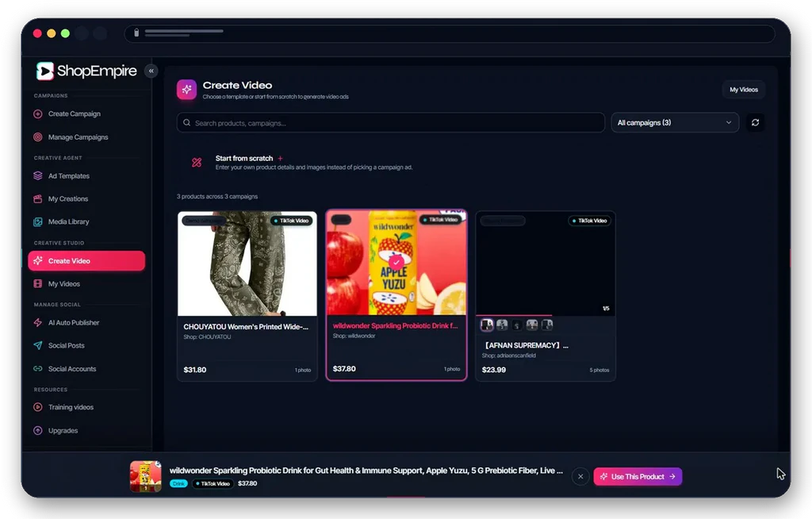Viewport: 812px width, 519px height.
Task: Click the Training videos play icon
Action: pyautogui.click(x=38, y=408)
